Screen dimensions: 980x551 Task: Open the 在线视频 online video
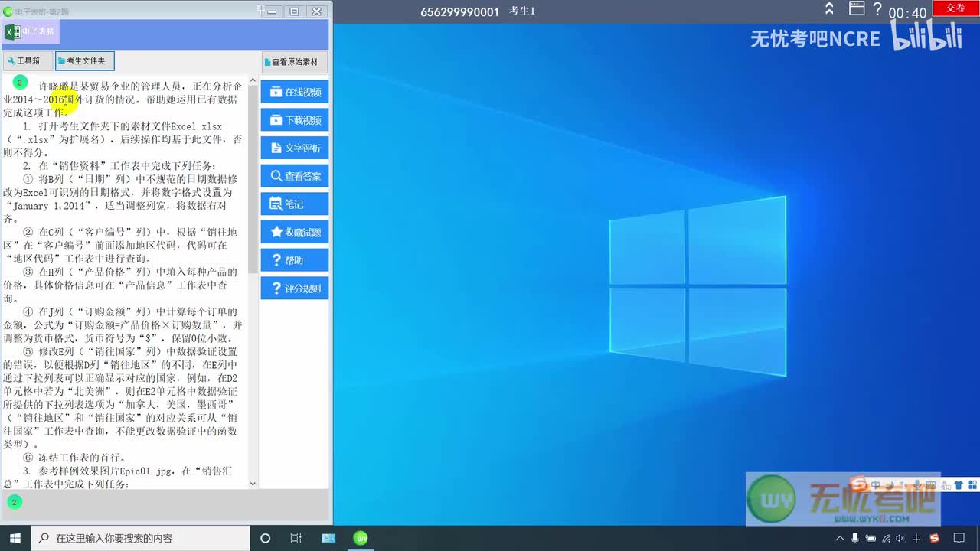tap(295, 92)
